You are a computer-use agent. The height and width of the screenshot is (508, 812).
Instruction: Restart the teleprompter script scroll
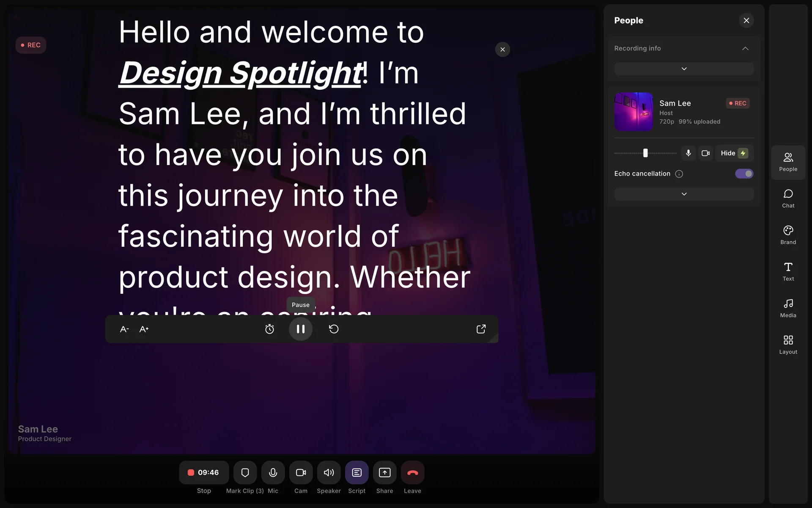[334, 329]
